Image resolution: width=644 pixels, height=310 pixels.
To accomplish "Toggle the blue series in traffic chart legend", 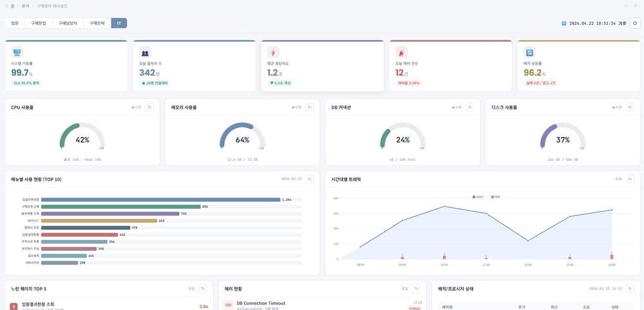I will pos(478,197).
